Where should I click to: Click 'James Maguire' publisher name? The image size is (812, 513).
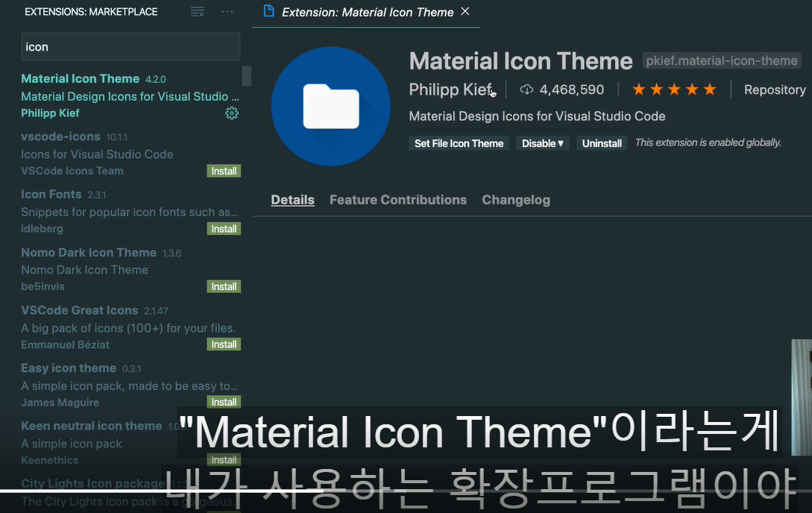(x=60, y=402)
